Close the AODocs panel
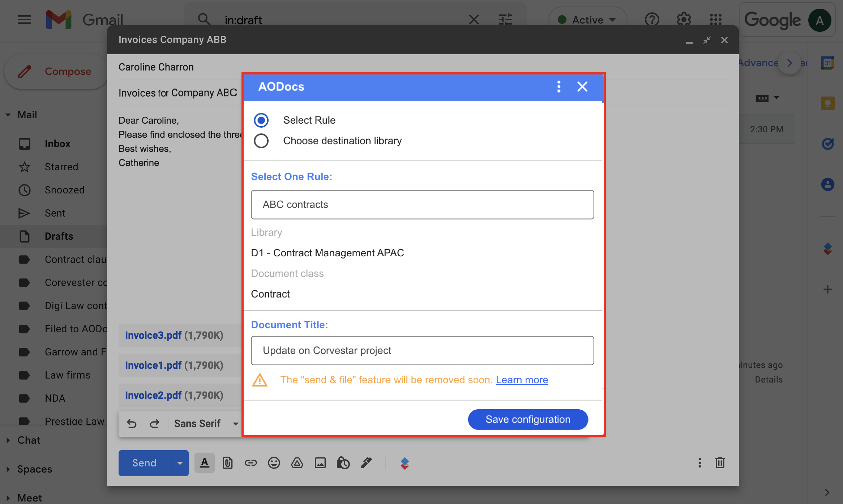Viewport: 843px width, 504px height. pyautogui.click(x=582, y=87)
